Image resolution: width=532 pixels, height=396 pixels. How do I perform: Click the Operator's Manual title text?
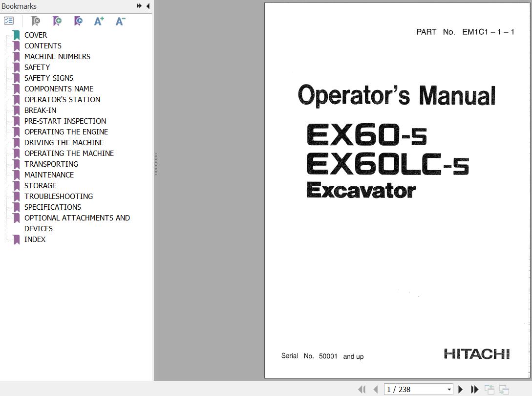(397, 95)
